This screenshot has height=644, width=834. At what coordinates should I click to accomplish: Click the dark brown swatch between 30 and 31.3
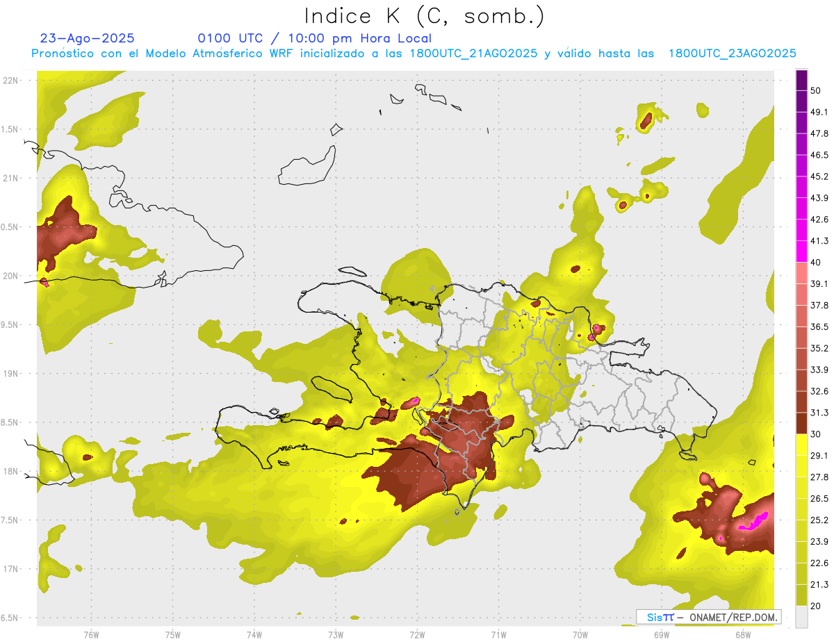click(x=801, y=423)
